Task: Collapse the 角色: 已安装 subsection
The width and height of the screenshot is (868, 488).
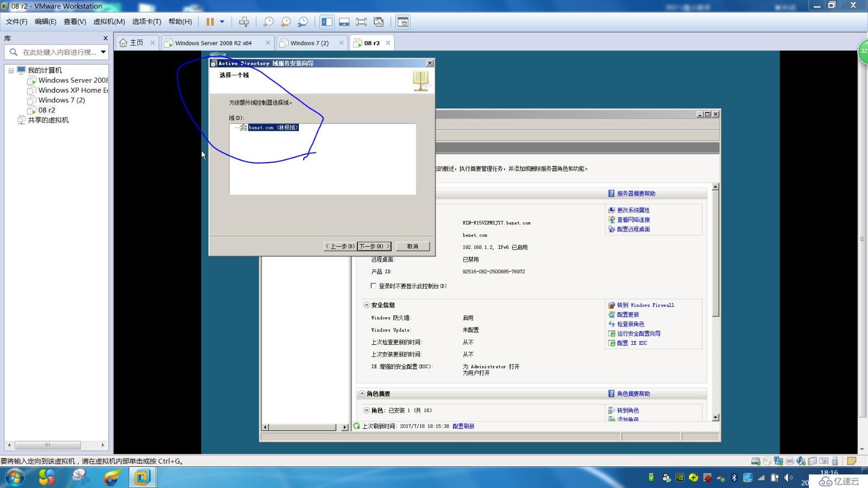Action: coord(367,410)
